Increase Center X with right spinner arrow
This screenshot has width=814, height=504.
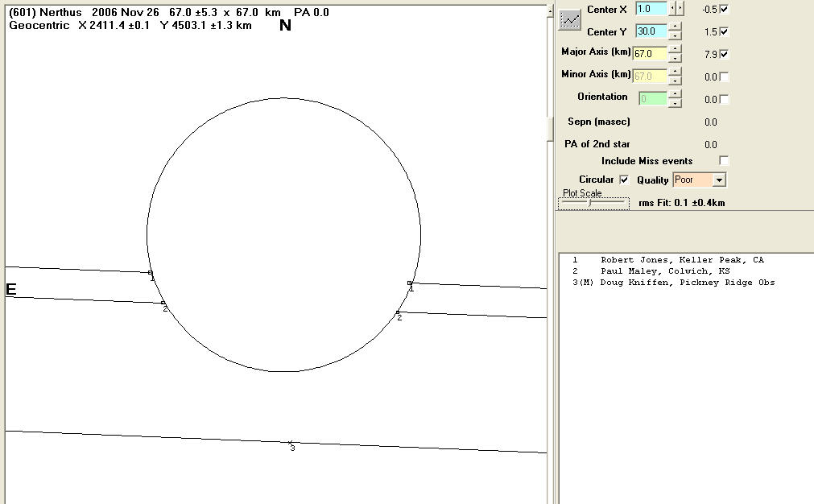coord(680,8)
